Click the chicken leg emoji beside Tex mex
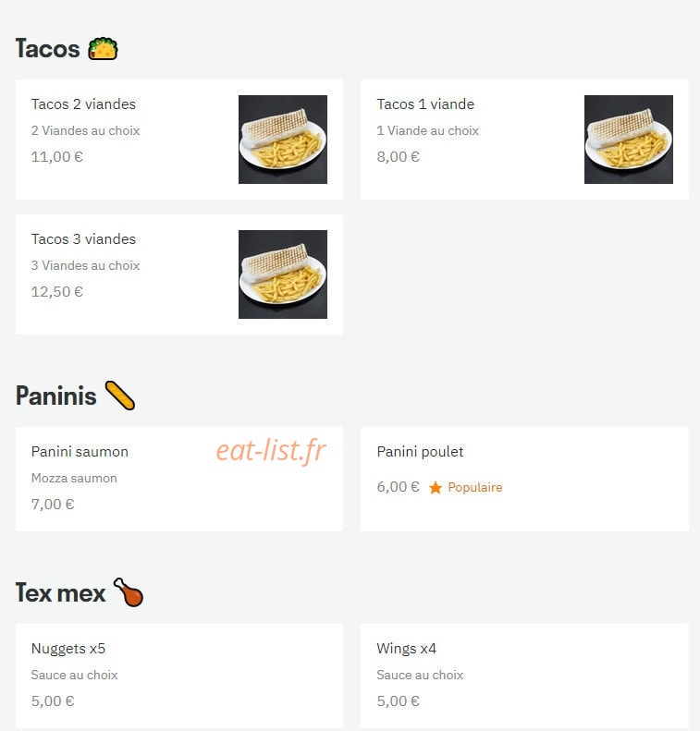The image size is (700, 731). 129,592
